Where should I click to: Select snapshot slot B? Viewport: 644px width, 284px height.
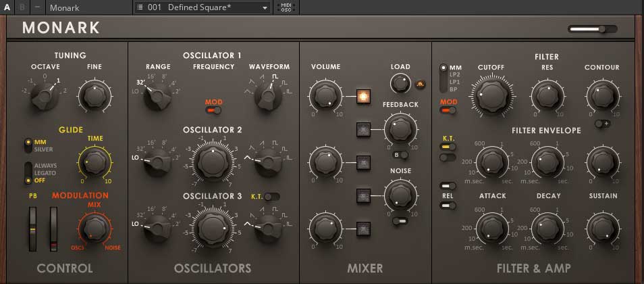[x=22, y=7]
